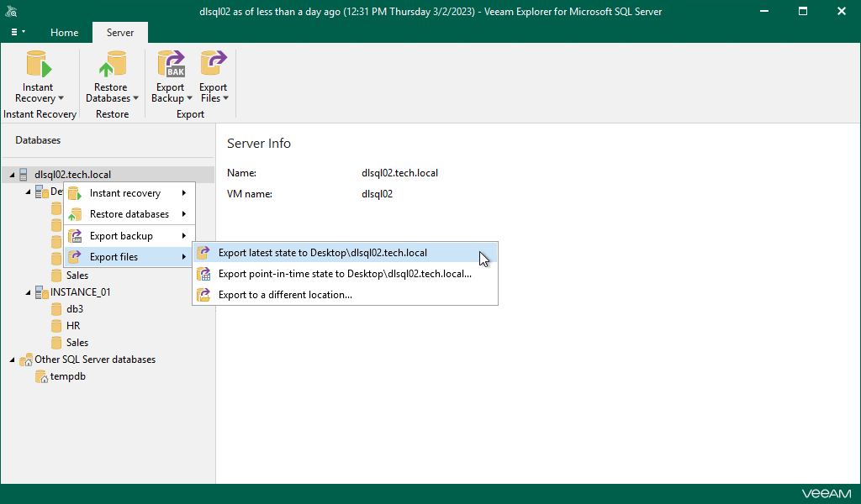The width and height of the screenshot is (861, 504).
Task: Expand the Instant recovery submenu arrow
Action: 184,193
